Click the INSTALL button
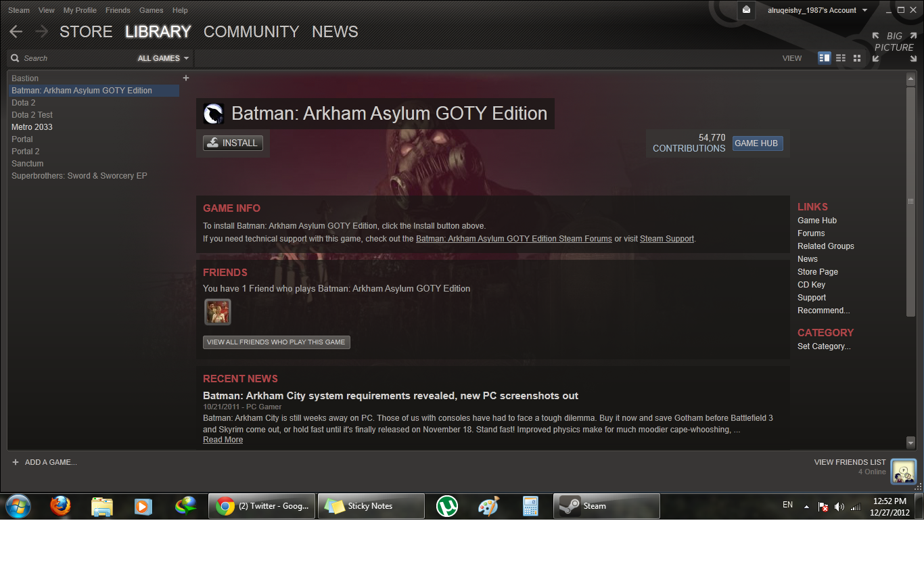 (x=233, y=143)
